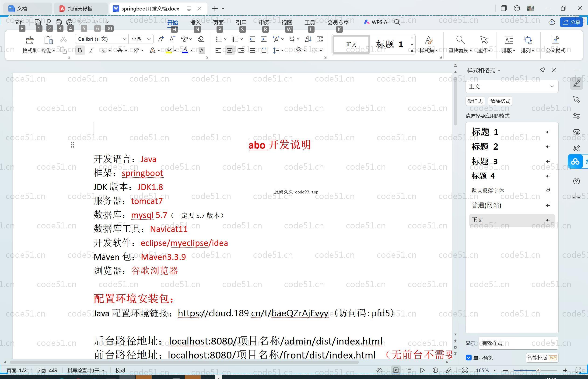
Task: Open the line spacing dropdown
Action: point(283,50)
